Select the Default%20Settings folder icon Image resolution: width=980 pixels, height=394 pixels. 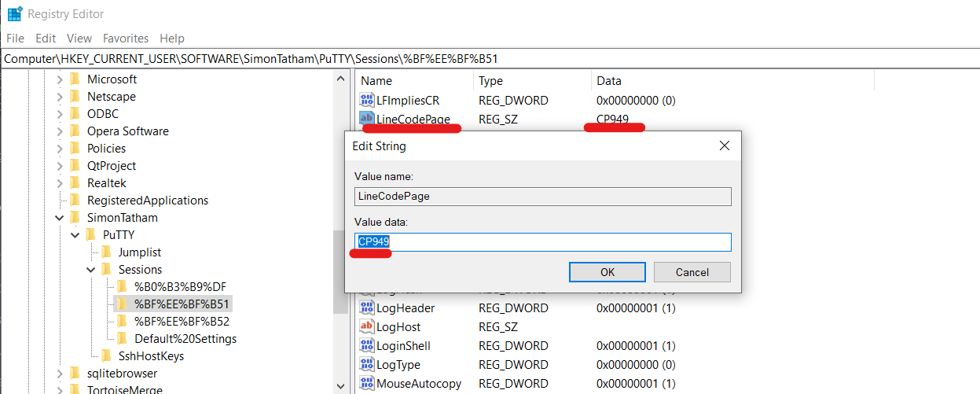point(123,339)
